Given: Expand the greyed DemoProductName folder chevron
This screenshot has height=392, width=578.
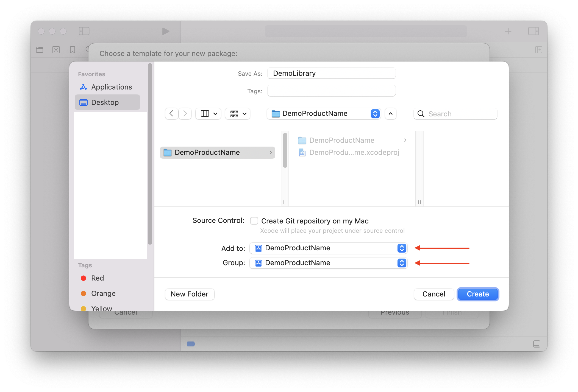Looking at the screenshot, I should coord(405,140).
